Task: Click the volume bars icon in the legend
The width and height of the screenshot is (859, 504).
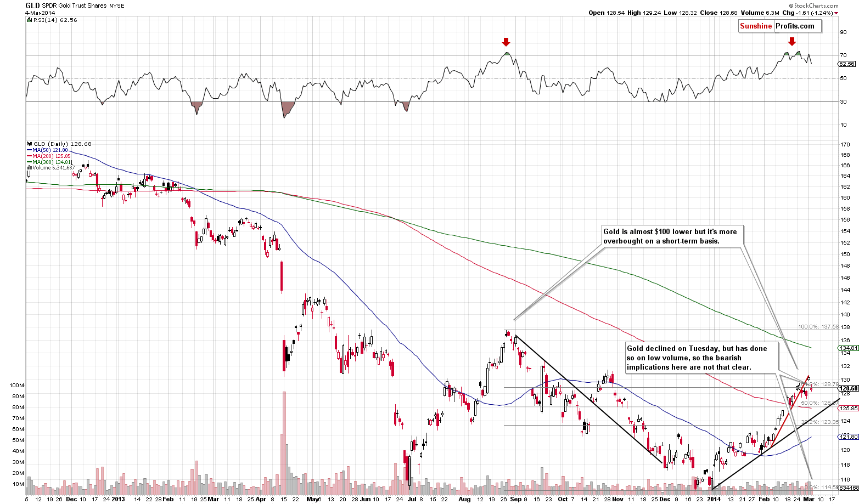Action: point(29,168)
